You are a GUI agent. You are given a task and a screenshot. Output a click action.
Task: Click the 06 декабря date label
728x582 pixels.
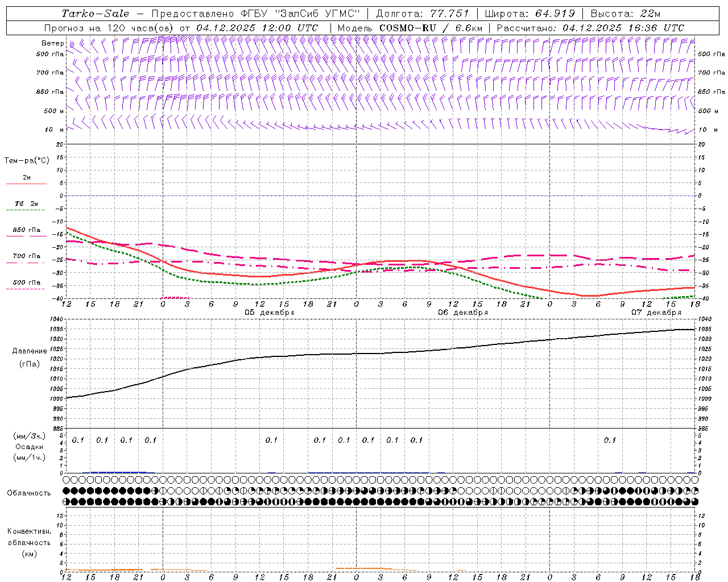point(462,313)
